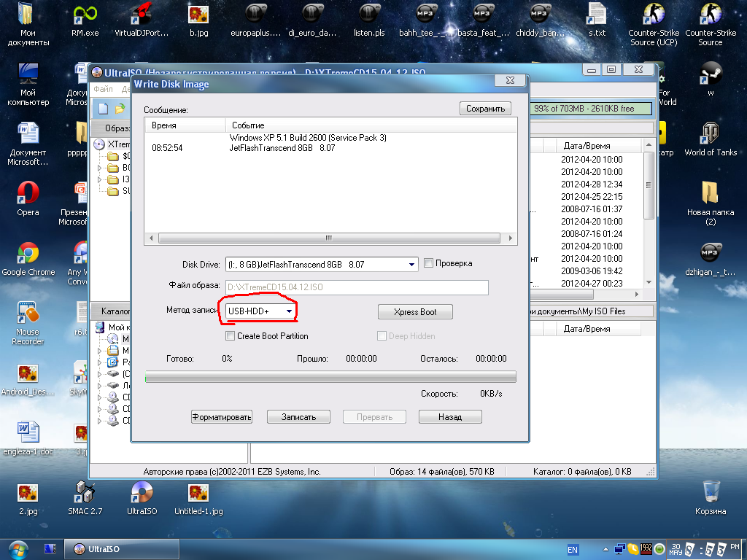Open the VirtualDJPort desktop shortcut
The width and height of the screenshot is (747, 560).
point(142,19)
